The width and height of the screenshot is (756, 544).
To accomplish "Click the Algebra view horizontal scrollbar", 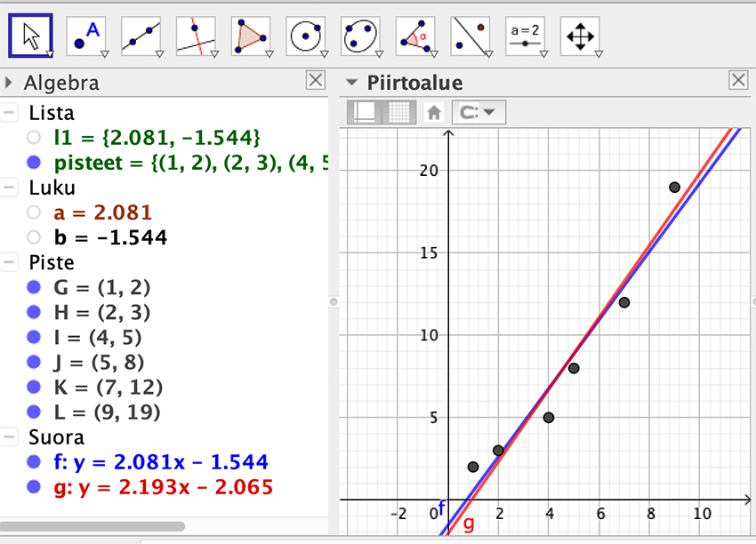I will (92, 526).
